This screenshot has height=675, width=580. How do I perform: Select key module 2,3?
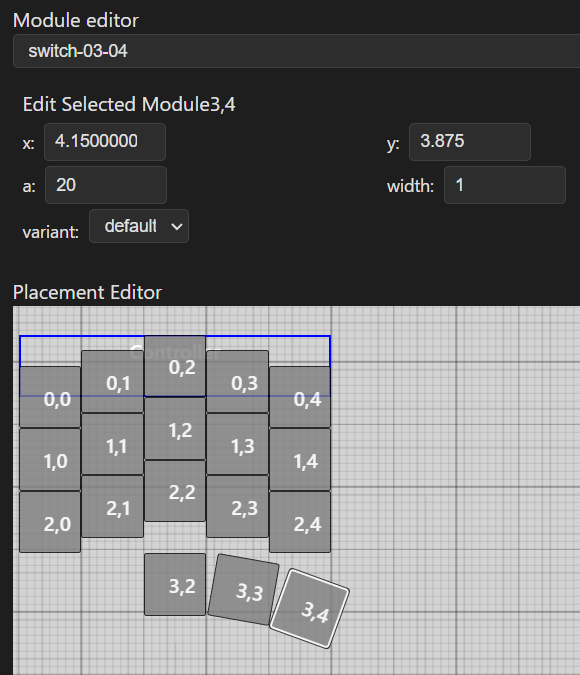237,506
